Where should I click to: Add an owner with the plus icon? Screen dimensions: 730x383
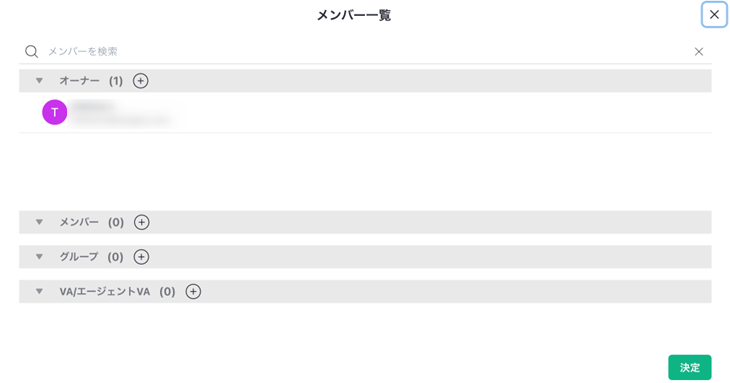click(141, 81)
